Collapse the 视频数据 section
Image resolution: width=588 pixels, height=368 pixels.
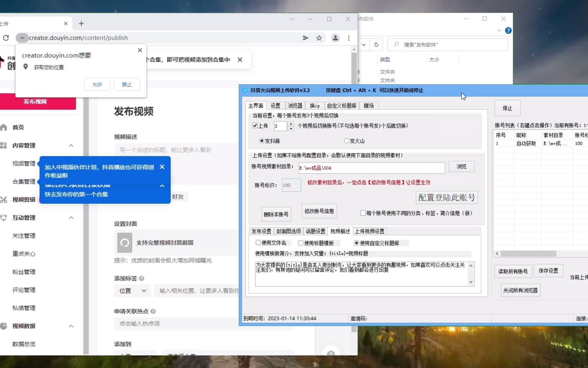[x=71, y=326]
